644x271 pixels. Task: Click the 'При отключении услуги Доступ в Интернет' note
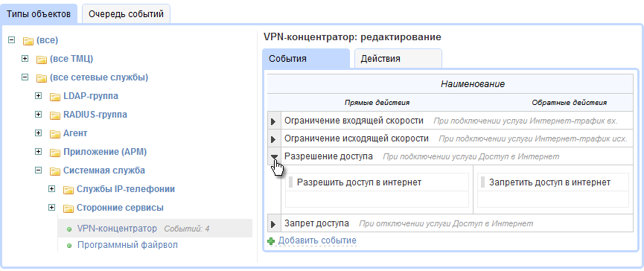pyautogui.click(x=446, y=224)
